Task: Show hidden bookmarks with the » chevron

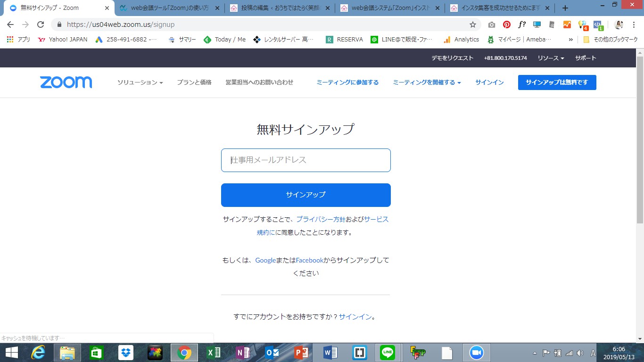Action: point(571,40)
